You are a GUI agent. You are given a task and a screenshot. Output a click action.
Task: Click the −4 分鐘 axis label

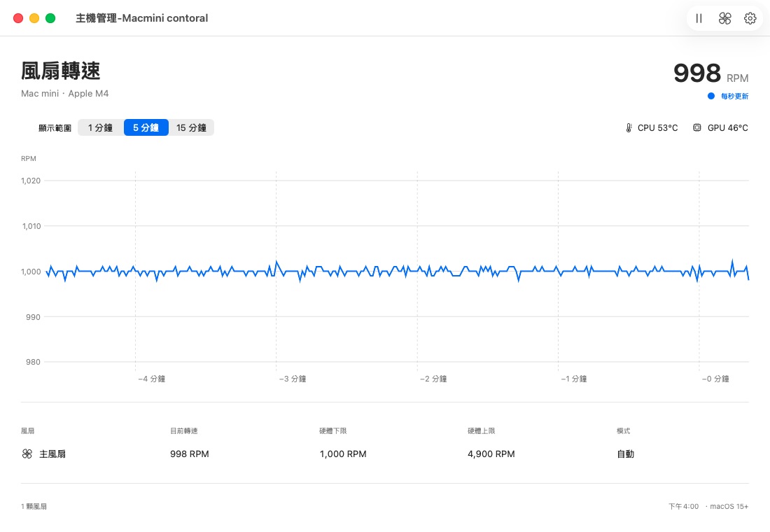152,379
